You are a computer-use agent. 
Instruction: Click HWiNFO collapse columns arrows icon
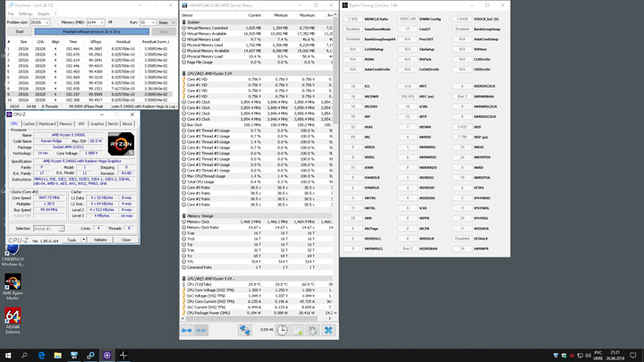pos(201,330)
